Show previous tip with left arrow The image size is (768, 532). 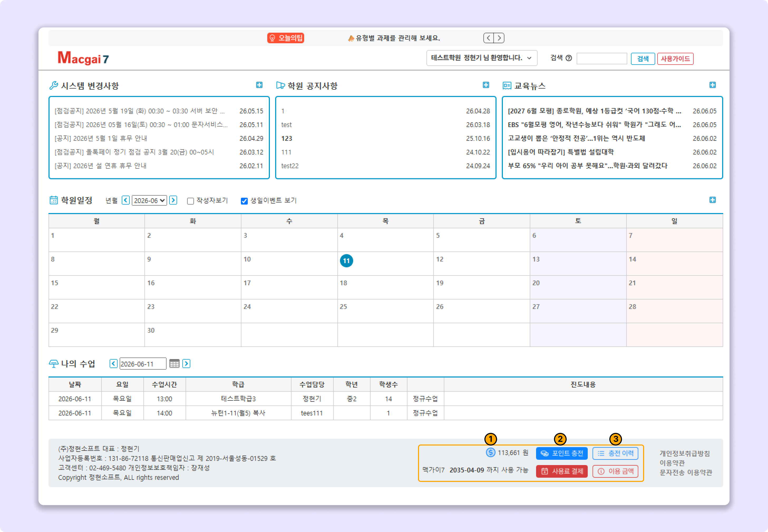[488, 38]
